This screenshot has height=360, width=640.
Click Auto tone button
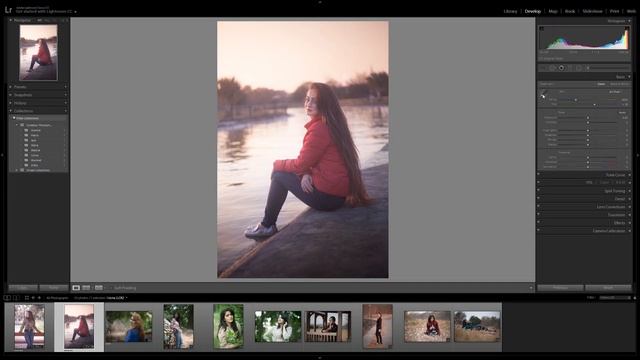(622, 113)
